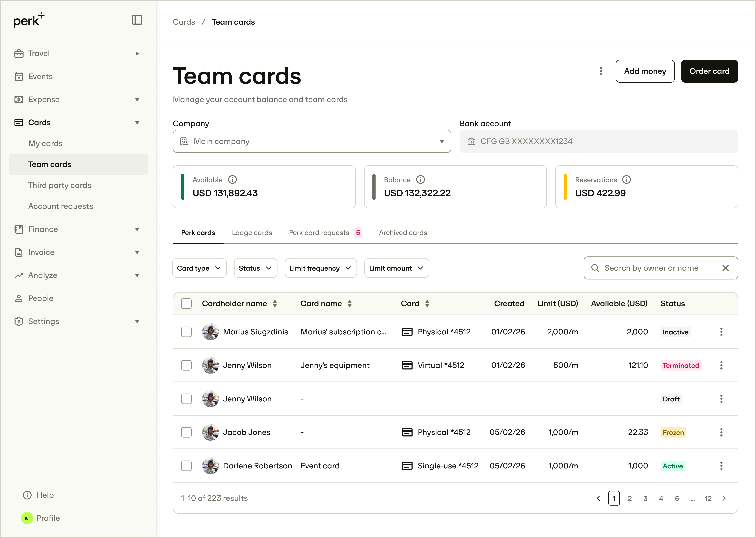Switch to the Lodge cards tab

(x=252, y=233)
